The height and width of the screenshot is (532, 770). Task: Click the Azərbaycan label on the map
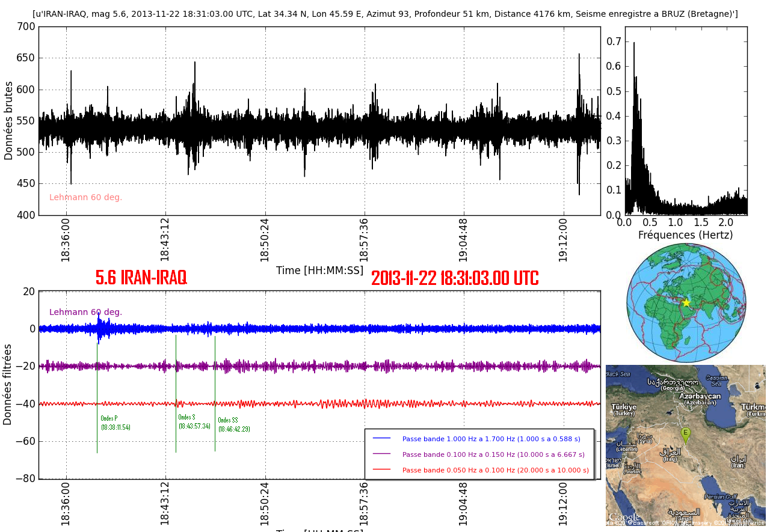coord(700,396)
